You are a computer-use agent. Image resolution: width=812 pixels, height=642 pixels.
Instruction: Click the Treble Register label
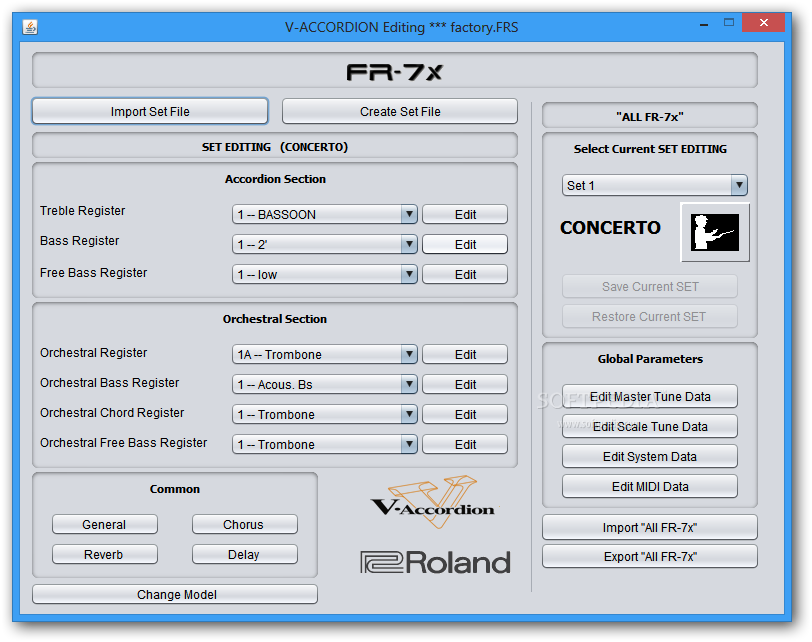tap(82, 211)
